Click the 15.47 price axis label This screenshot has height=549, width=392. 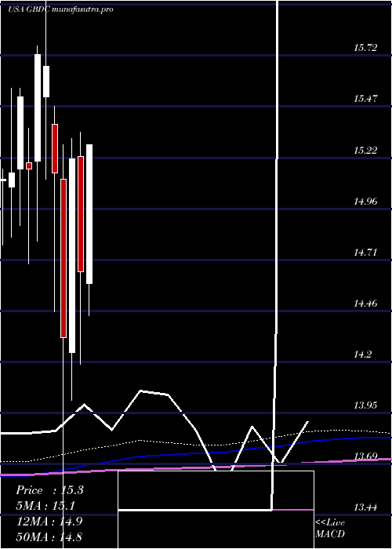[365, 99]
